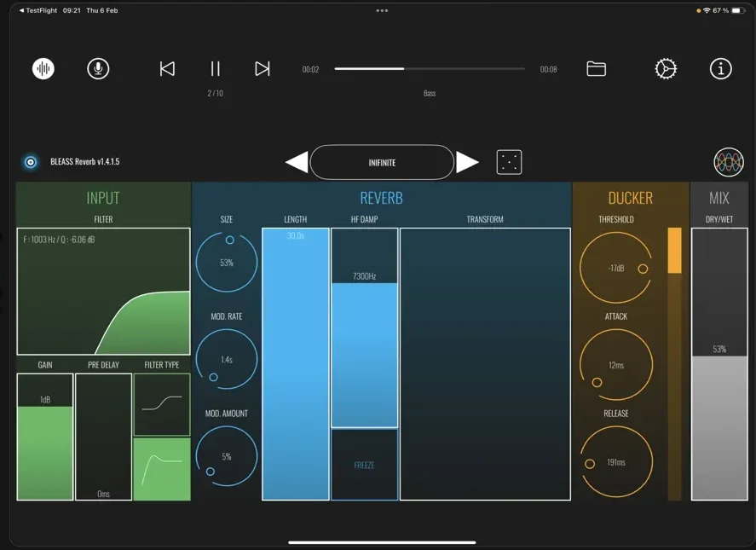Randomize parameters with the dice icon

509,162
